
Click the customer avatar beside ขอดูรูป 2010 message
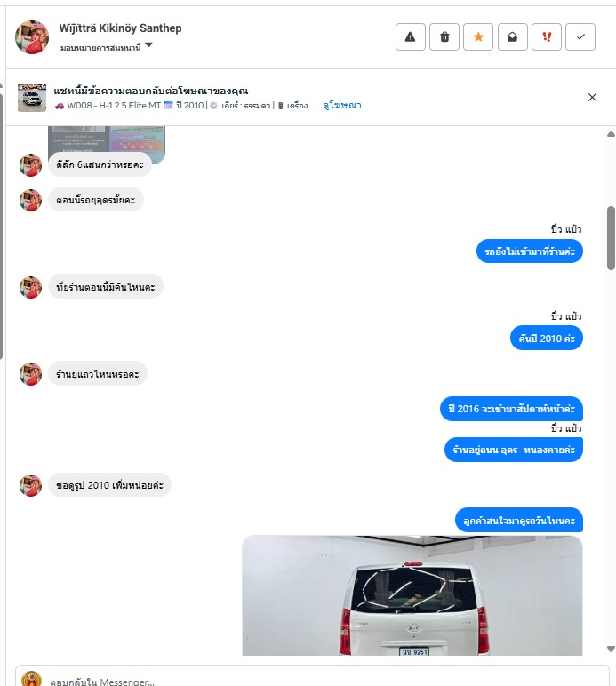tap(30, 485)
